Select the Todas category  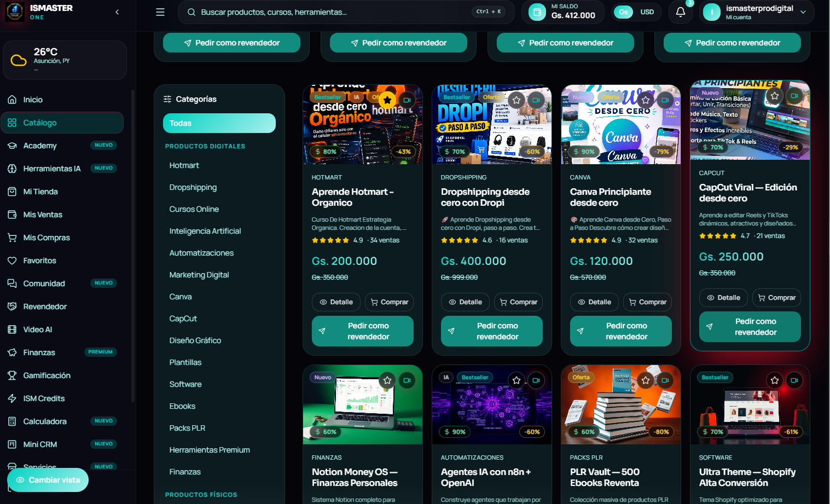(219, 123)
